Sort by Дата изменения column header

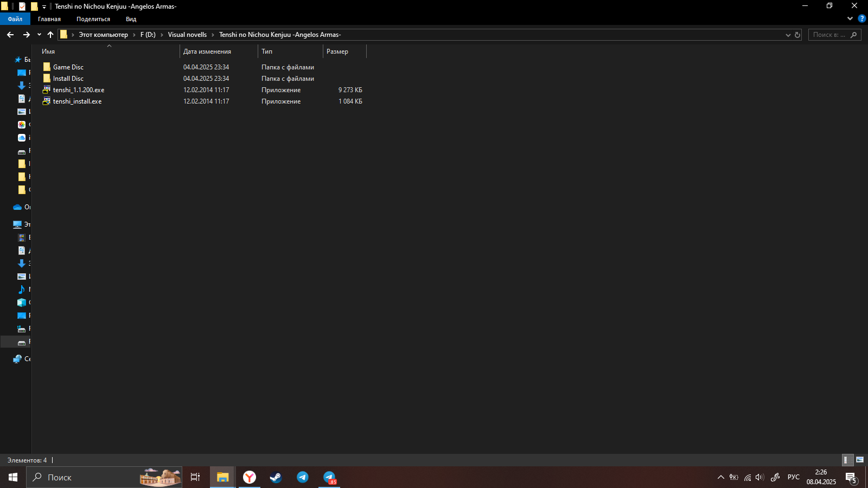pos(219,52)
